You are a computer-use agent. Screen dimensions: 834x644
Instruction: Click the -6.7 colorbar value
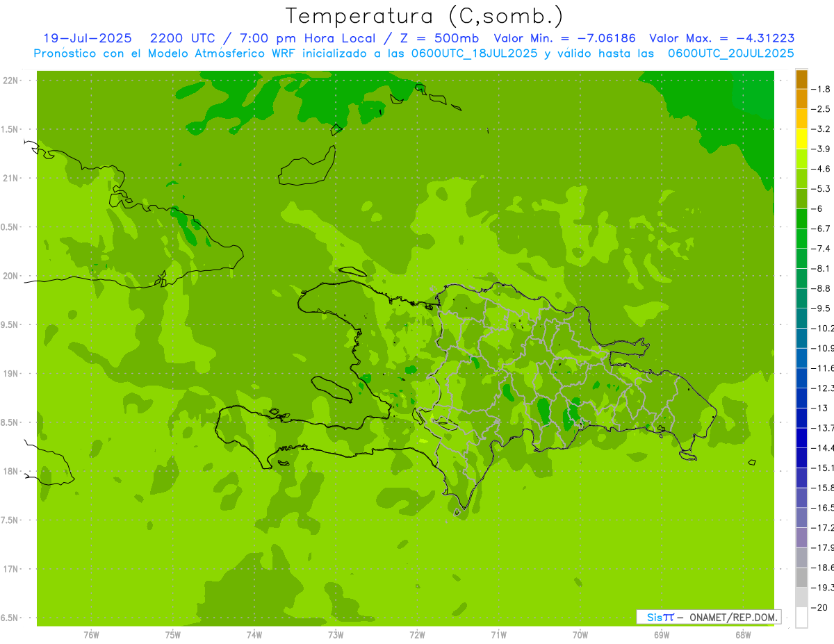click(x=821, y=229)
